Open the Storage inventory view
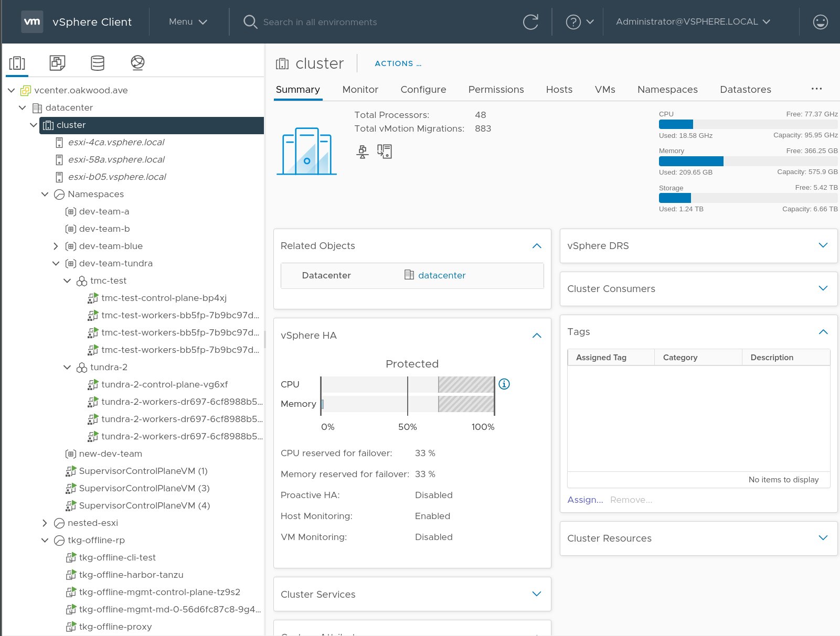The width and height of the screenshot is (840, 636). pyautogui.click(x=98, y=63)
